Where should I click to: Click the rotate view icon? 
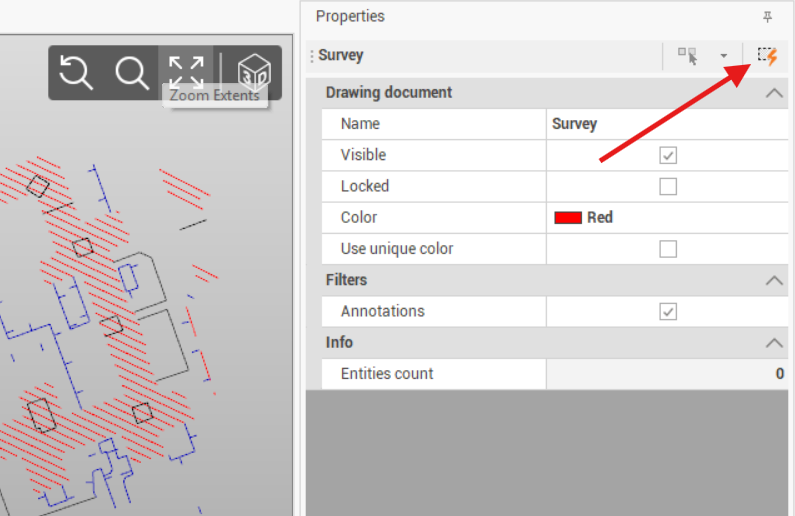pyautogui.click(x=76, y=72)
